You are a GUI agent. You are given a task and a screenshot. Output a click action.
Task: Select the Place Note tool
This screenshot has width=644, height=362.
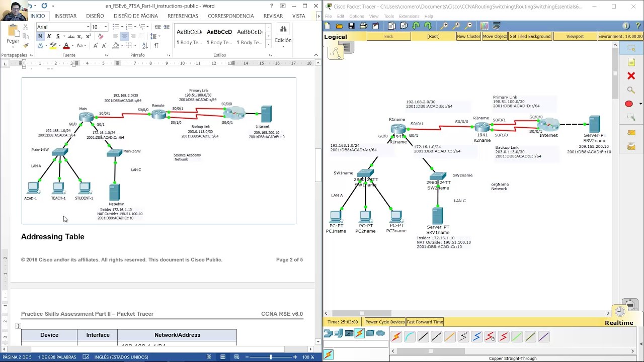(631, 62)
